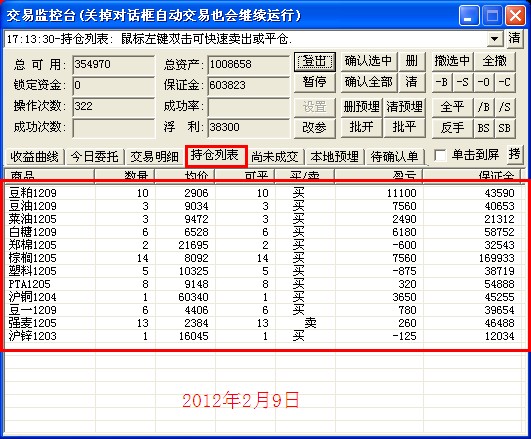This screenshot has height=439, width=531.
Task: Click the 登出 button
Action: [315, 61]
